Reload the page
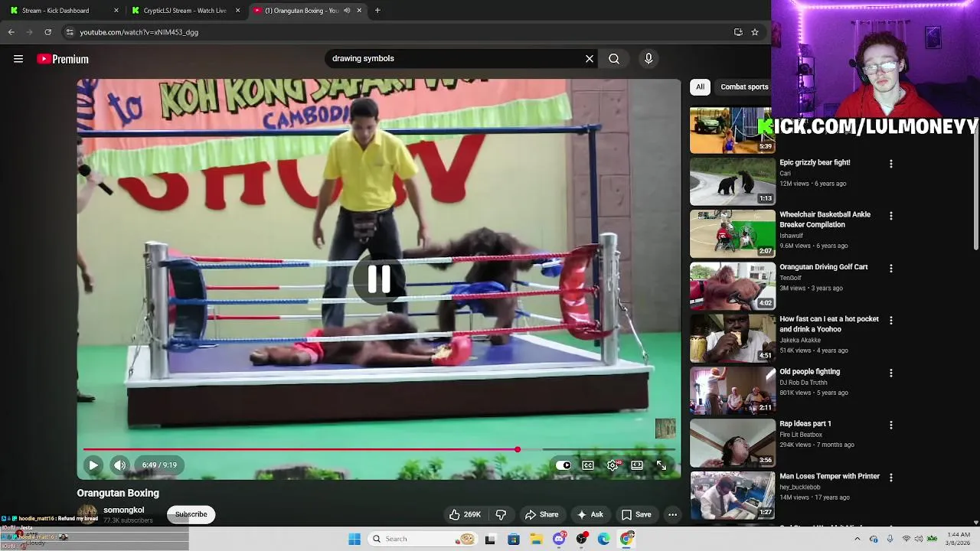 [47, 32]
